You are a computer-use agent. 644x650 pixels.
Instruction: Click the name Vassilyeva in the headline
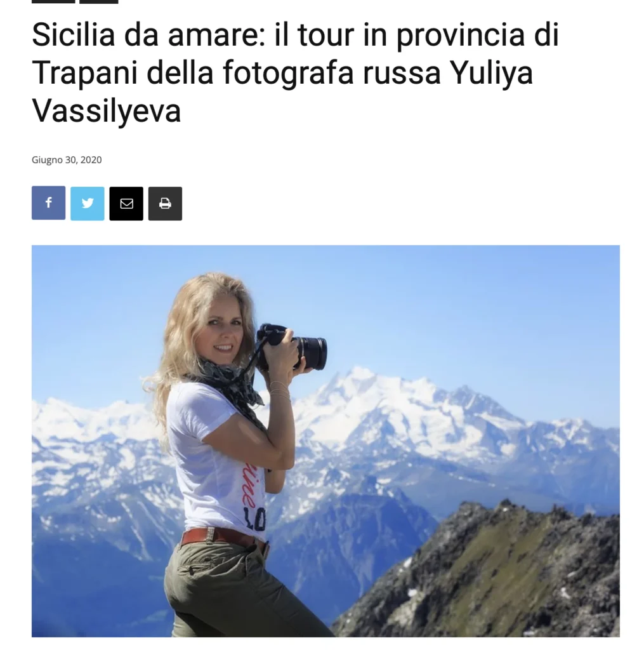pyautogui.click(x=107, y=111)
